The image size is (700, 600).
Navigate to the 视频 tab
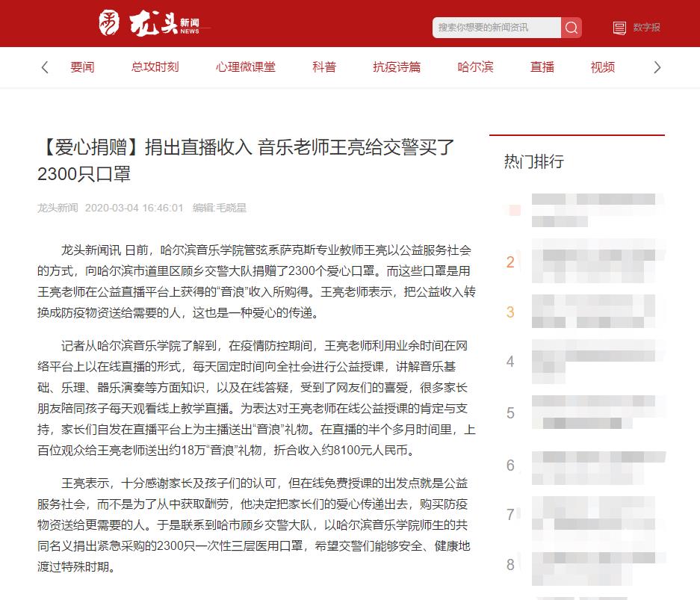[602, 67]
